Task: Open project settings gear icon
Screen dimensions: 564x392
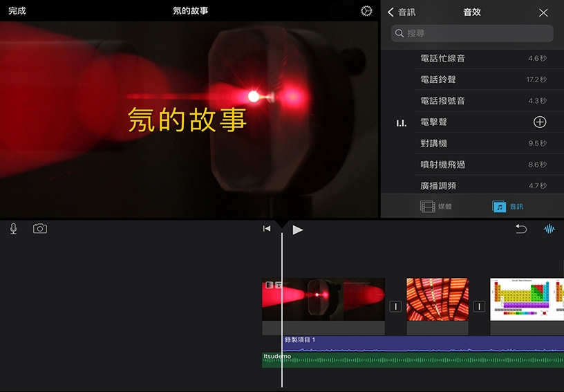Action: [366, 11]
